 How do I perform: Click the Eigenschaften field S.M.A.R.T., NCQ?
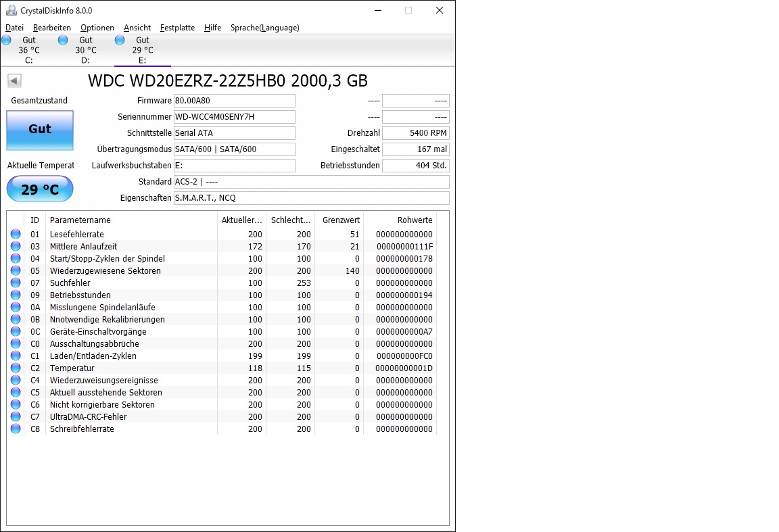click(x=312, y=197)
